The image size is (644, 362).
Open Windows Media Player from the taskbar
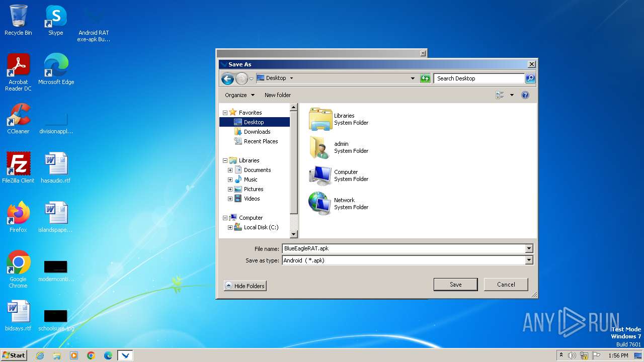(x=74, y=355)
